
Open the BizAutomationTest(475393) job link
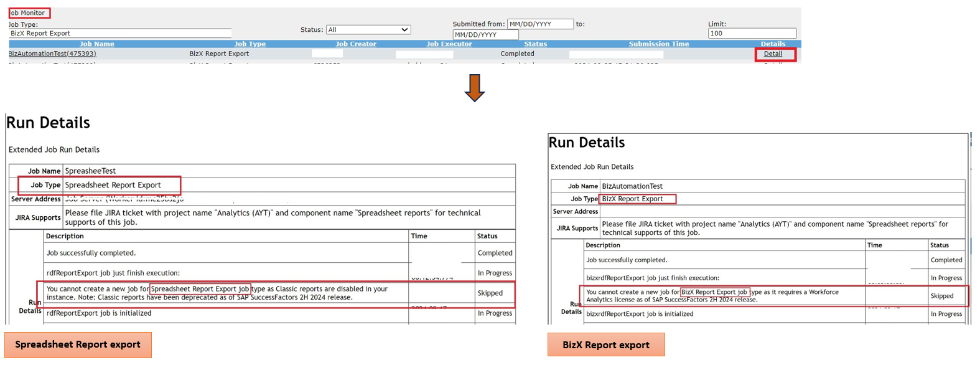[x=52, y=54]
